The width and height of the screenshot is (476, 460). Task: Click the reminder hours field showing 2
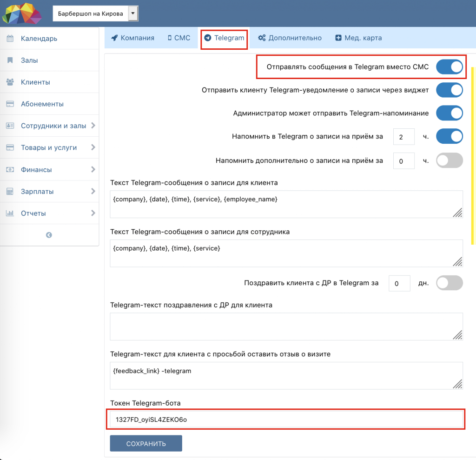[x=404, y=137]
